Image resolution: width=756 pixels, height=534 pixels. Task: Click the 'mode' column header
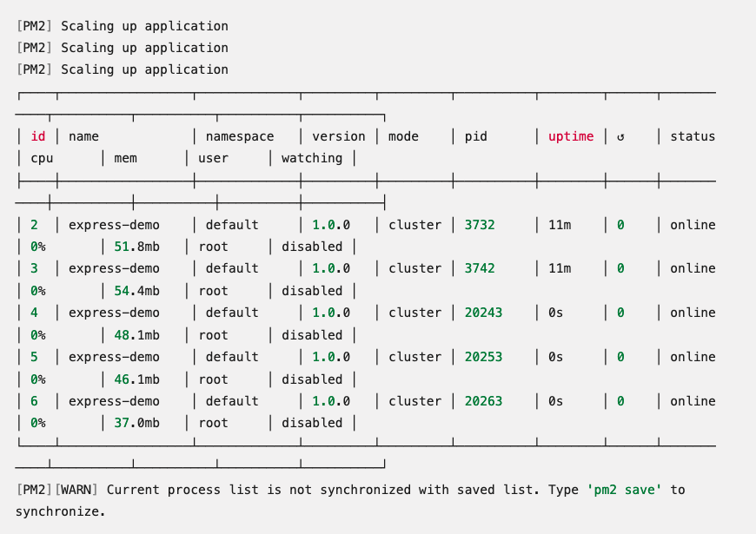402,135
